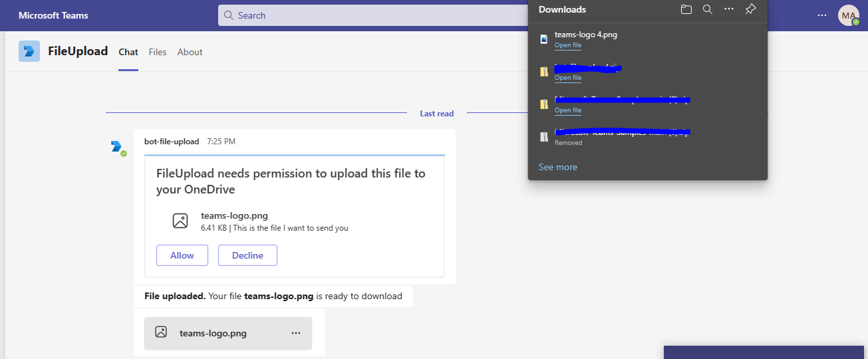
Task: Open downloads folder icon in Downloads panel
Action: (686, 9)
